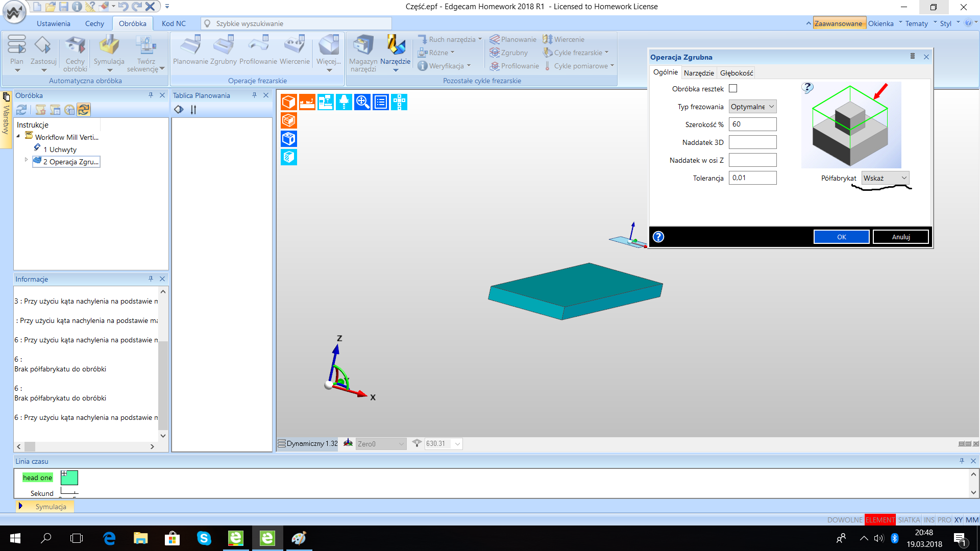The width and height of the screenshot is (980, 551).
Task: Click Anuluj to cancel the dialog
Action: pos(901,237)
